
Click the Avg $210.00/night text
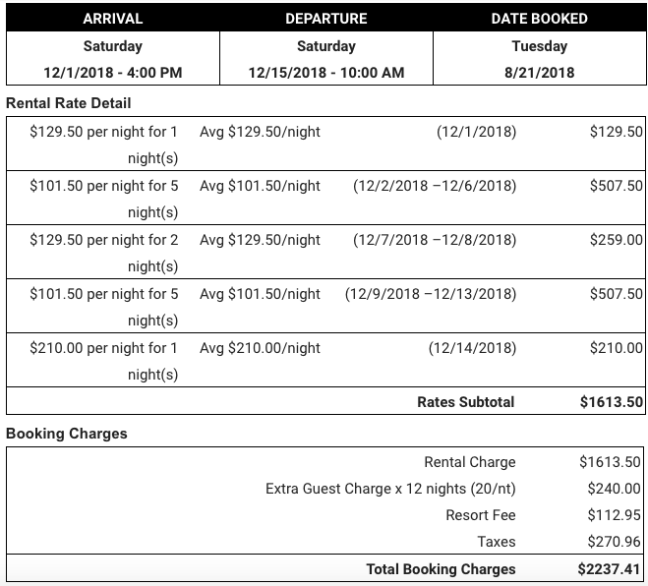pyautogui.click(x=260, y=348)
